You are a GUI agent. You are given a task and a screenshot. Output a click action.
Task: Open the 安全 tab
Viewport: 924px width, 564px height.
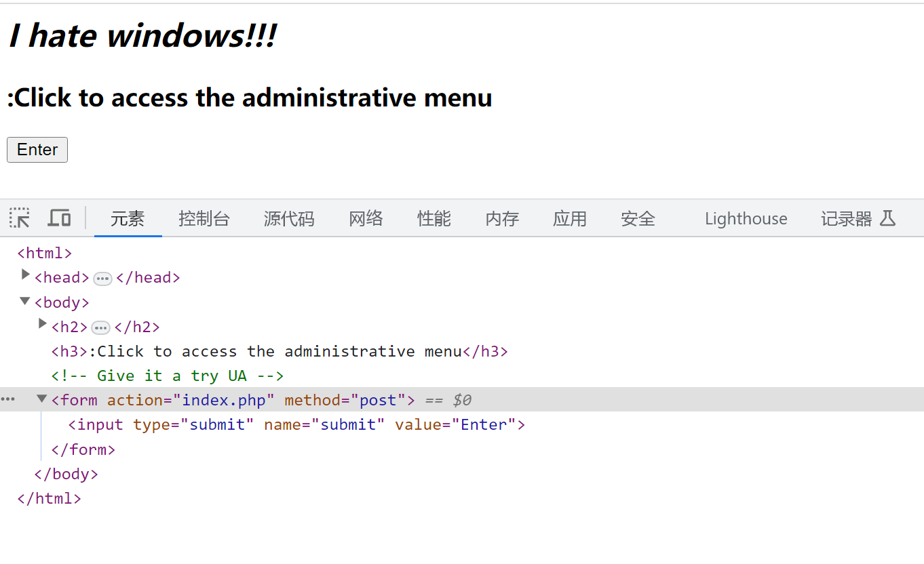(x=638, y=218)
